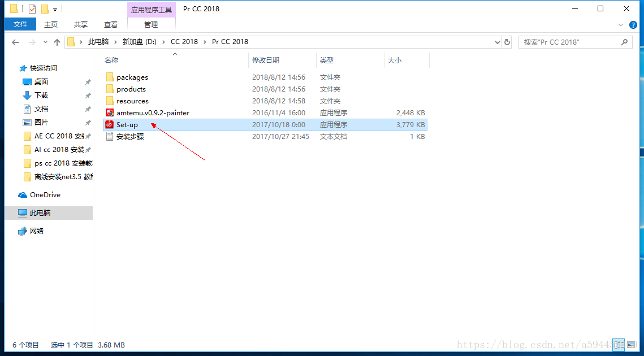
Task: Expand chevron after 此电脑 in address bar
Action: pyautogui.click(x=115, y=42)
